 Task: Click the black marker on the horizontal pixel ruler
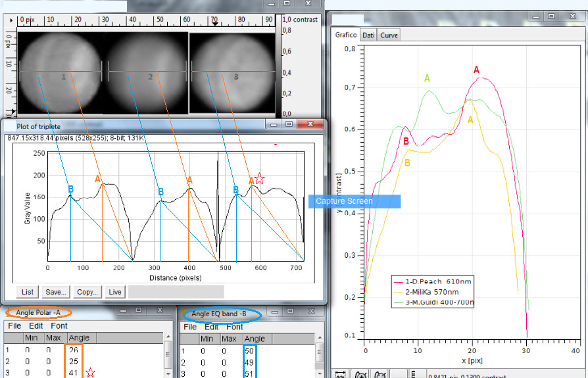215,24
